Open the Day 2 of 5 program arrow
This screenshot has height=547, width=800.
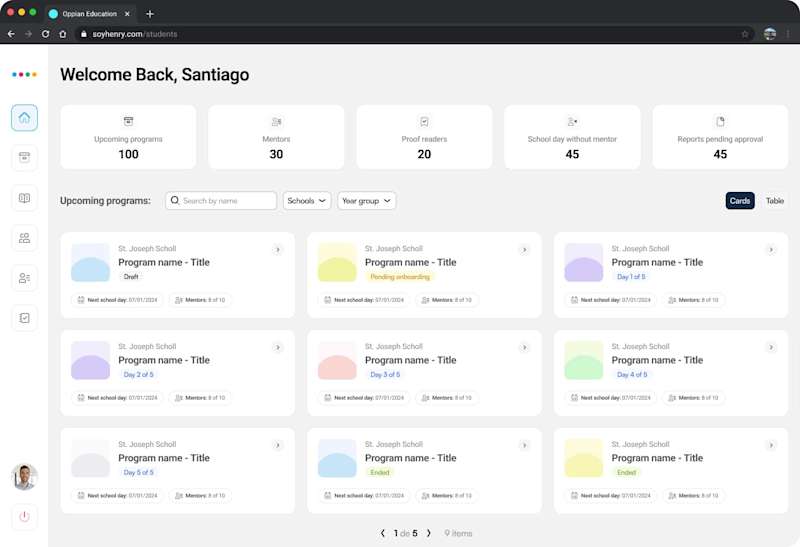(x=278, y=347)
